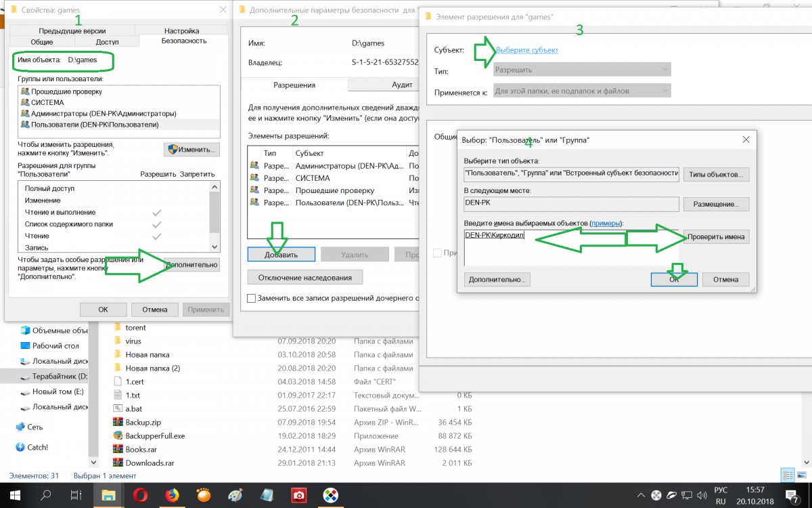Screen dimensions: 812x508
Task: Open File Explorer taskbar icon
Action: point(109,495)
